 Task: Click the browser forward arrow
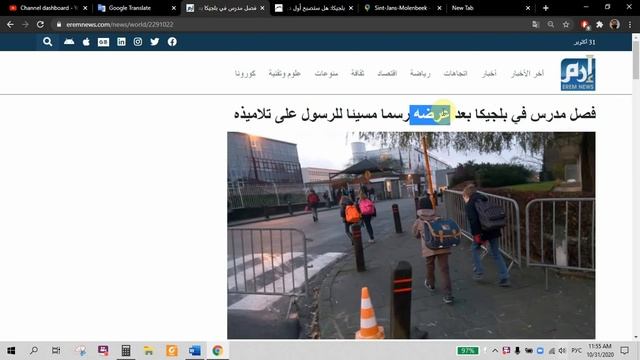tap(25, 24)
